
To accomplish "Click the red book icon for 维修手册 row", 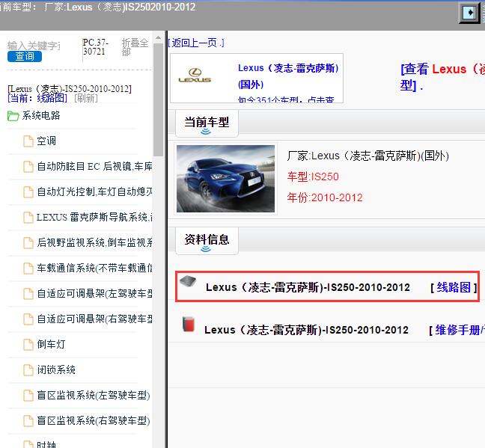I will pyautogui.click(x=188, y=324).
